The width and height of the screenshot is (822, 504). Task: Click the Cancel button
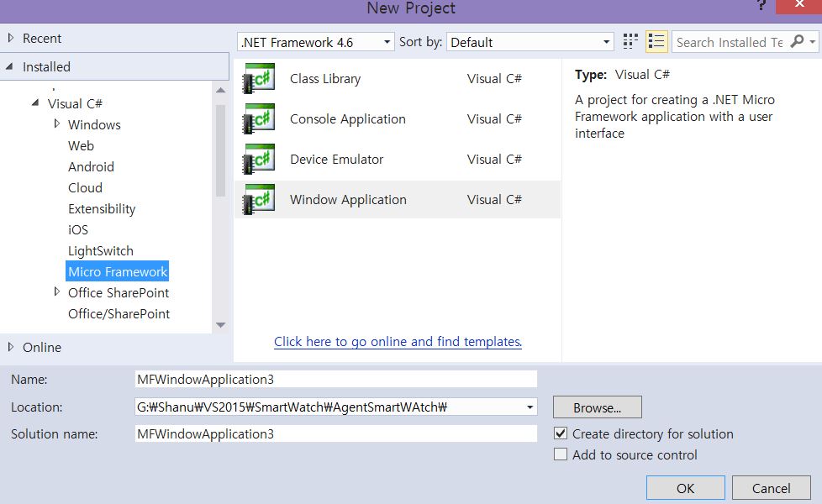(771, 488)
